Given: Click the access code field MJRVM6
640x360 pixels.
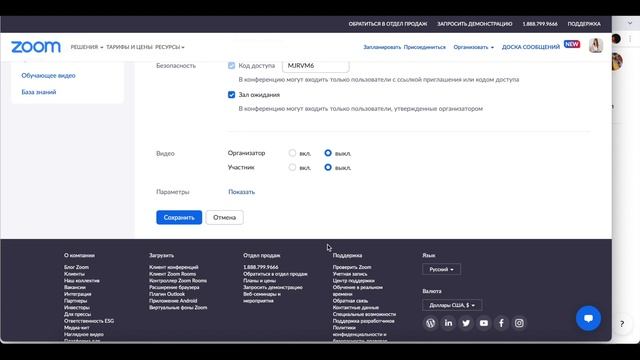Looking at the screenshot, I should tap(316, 65).
